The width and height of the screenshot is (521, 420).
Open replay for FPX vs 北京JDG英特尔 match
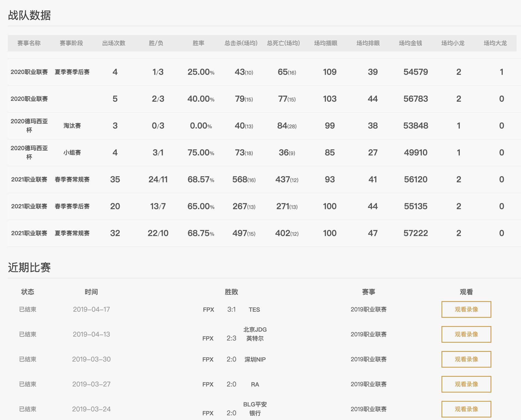pos(466,334)
